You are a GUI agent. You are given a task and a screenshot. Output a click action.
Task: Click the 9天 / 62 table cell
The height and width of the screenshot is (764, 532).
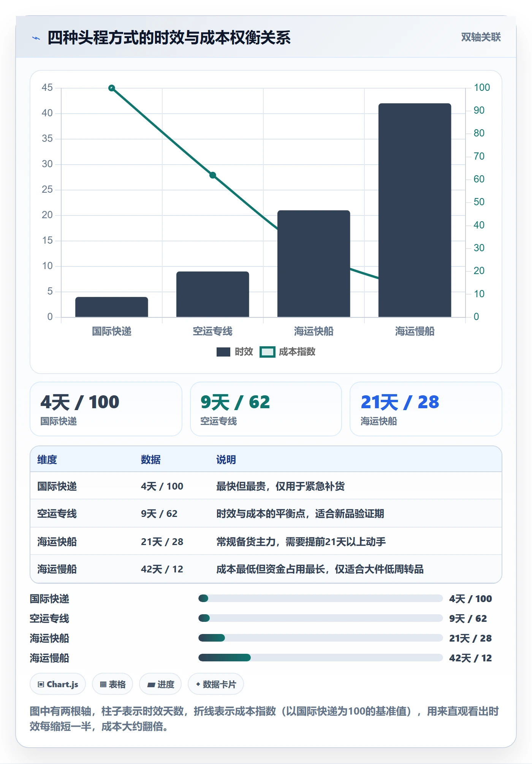click(x=159, y=514)
